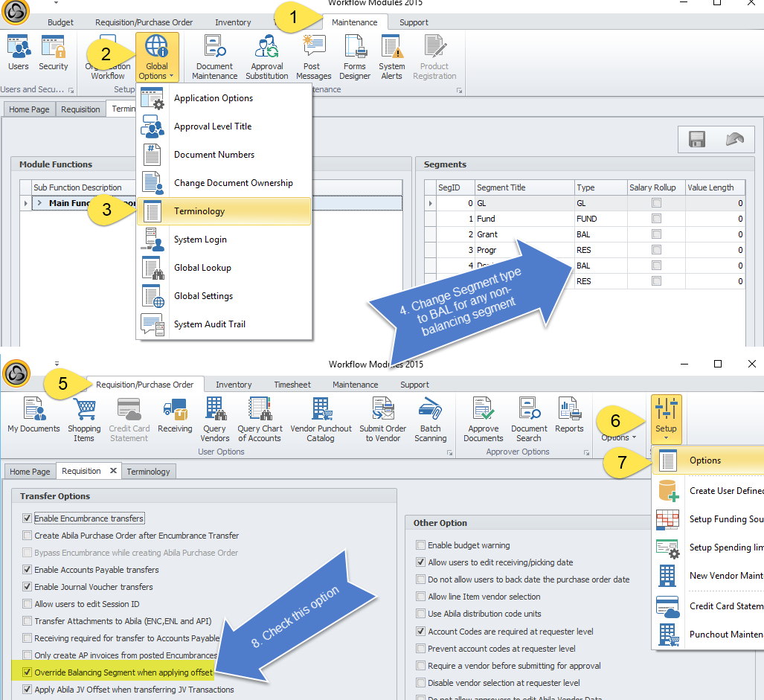Click the Receiving truck icon
764x700 pixels.
(175, 419)
